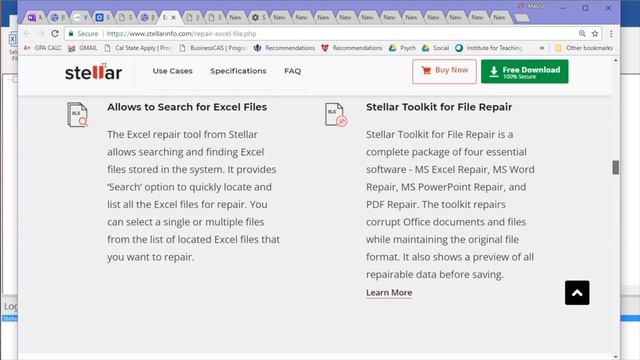This screenshot has height=360, width=640.
Task: Open the GMAIL bookmark
Action: pyautogui.click(x=83, y=48)
